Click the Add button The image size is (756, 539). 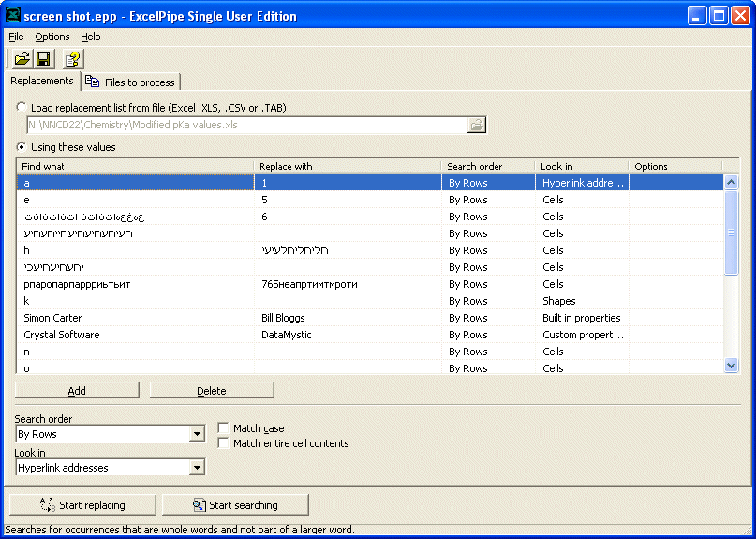click(x=77, y=390)
